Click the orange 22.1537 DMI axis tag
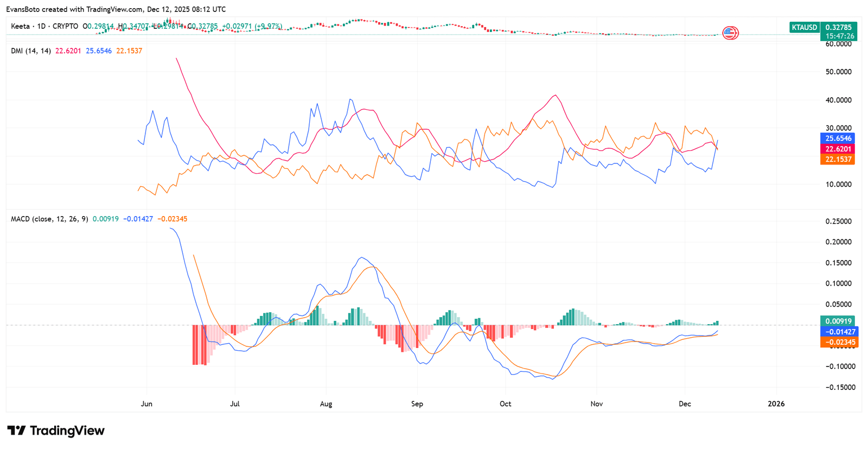This screenshot has width=868, height=449. coord(838,159)
